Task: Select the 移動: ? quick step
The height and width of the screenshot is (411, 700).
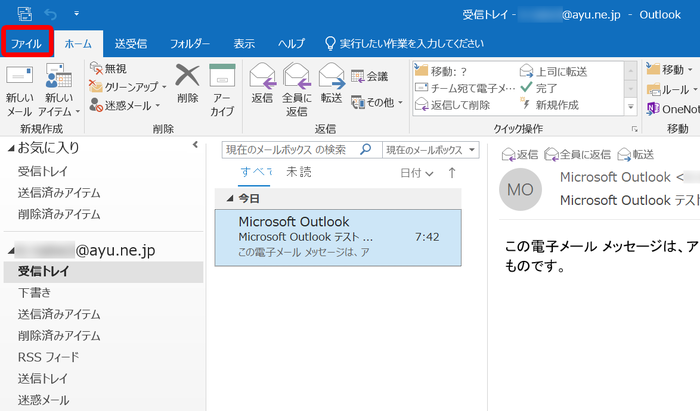Action: pyautogui.click(x=441, y=71)
